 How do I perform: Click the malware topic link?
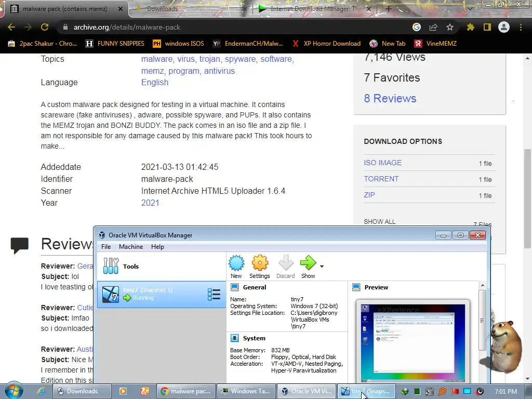(157, 59)
